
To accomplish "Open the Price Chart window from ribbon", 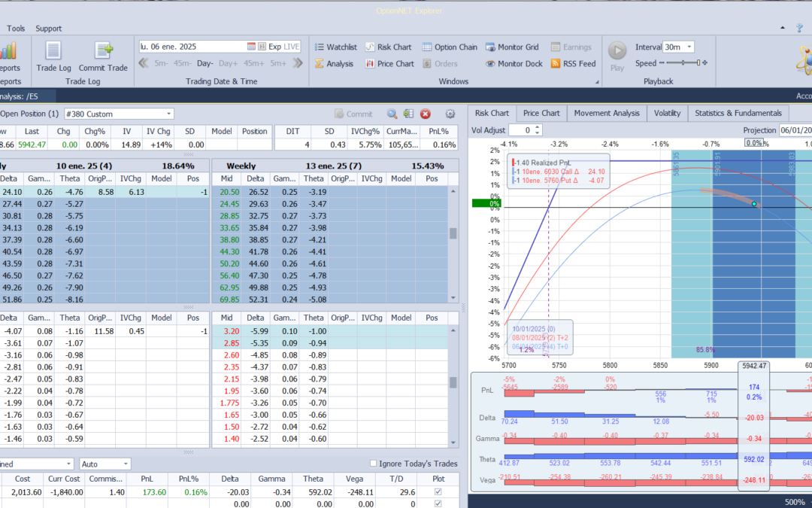I will (389, 64).
